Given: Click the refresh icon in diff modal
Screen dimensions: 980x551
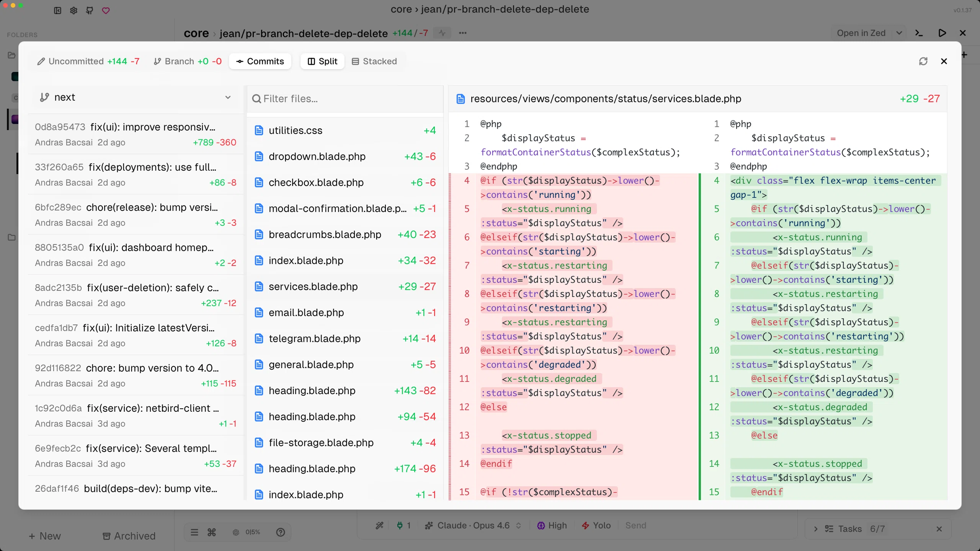Looking at the screenshot, I should [x=923, y=61].
